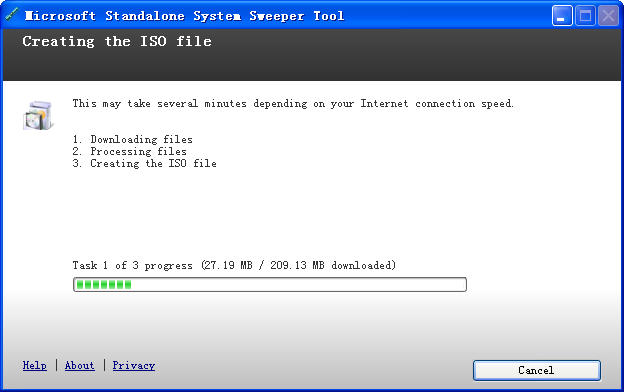Open the Help link
624x392 pixels.
pos(34,365)
